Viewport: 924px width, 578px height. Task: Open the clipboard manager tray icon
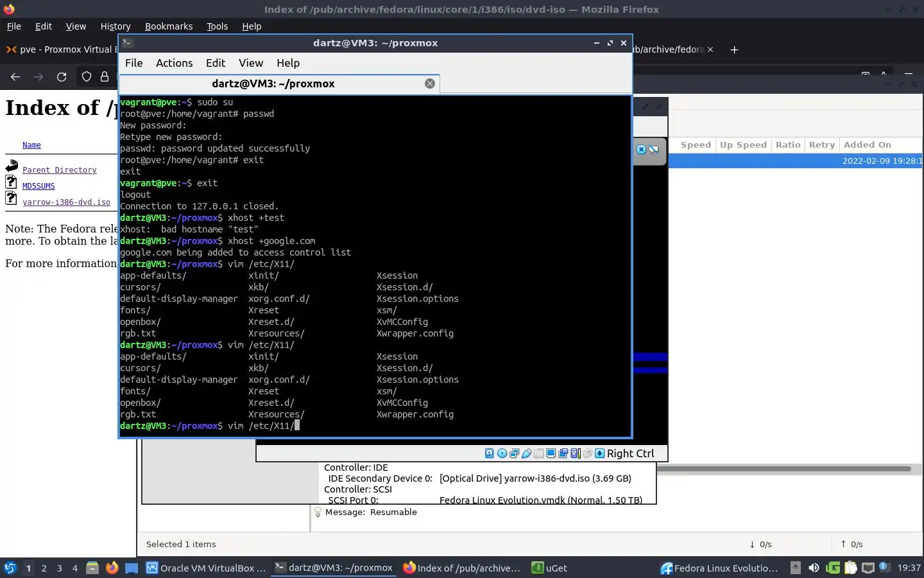[851, 568]
